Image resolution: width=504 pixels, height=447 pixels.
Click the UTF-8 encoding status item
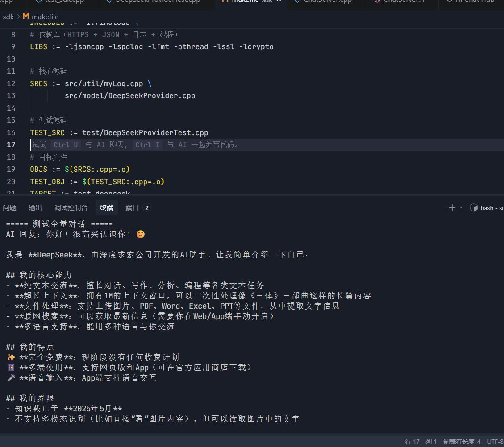(496, 442)
